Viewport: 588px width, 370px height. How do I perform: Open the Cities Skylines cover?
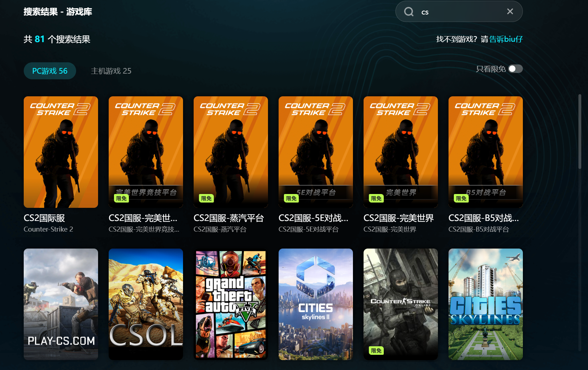tap(486, 304)
